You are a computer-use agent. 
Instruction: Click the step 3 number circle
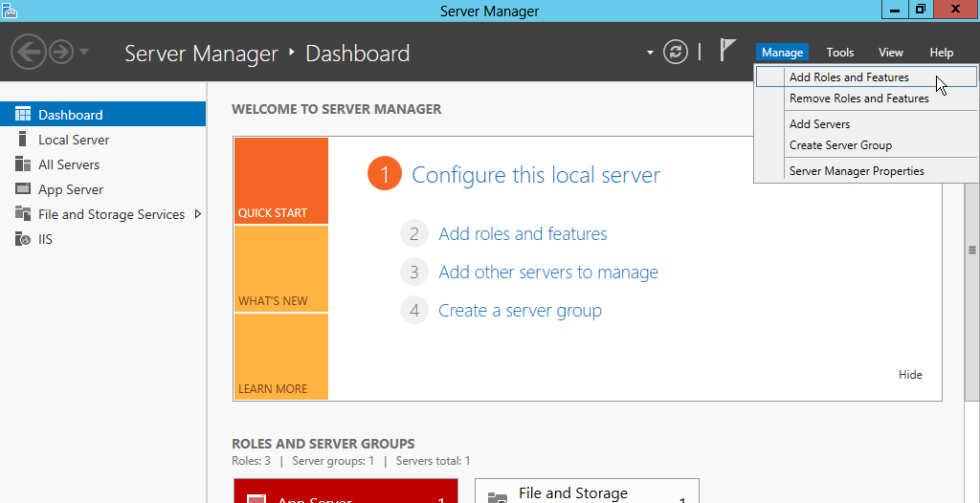point(413,273)
